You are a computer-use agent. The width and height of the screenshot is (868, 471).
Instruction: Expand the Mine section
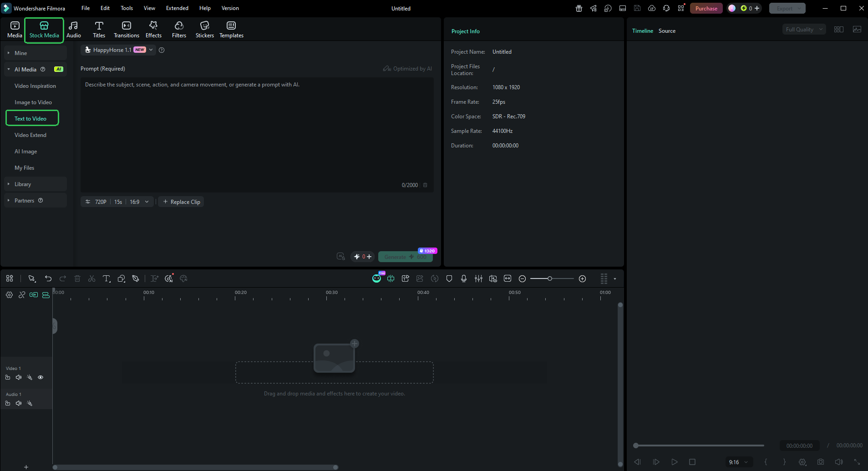pos(36,53)
